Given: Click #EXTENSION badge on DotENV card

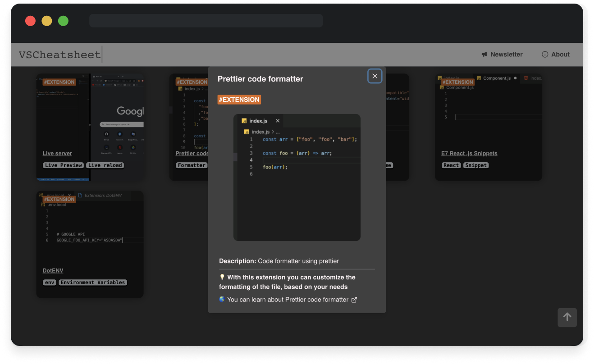Looking at the screenshot, I should click(59, 199).
